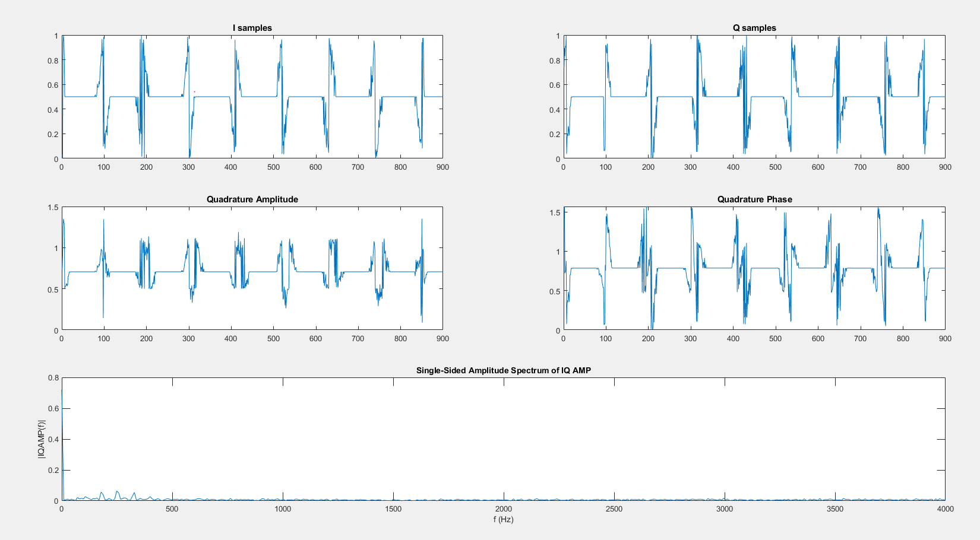
Task: Click the f (Hz) axis label
Action: tap(504, 519)
